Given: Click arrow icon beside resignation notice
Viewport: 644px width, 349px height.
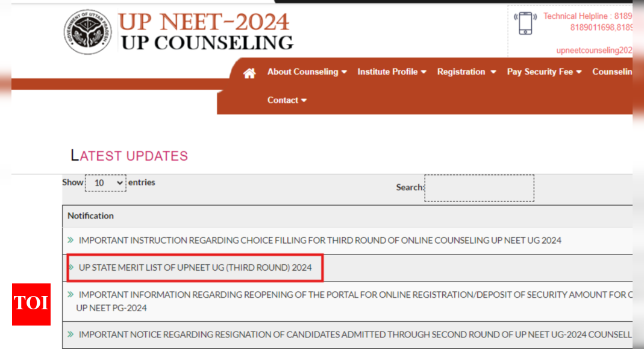Looking at the screenshot, I should tap(70, 334).
